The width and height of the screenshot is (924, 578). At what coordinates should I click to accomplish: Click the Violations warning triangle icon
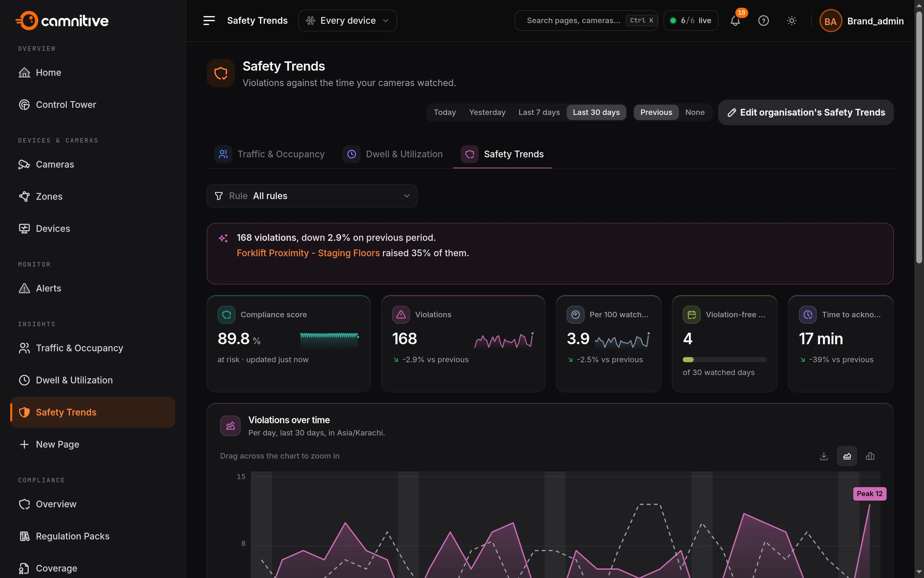[x=401, y=315]
